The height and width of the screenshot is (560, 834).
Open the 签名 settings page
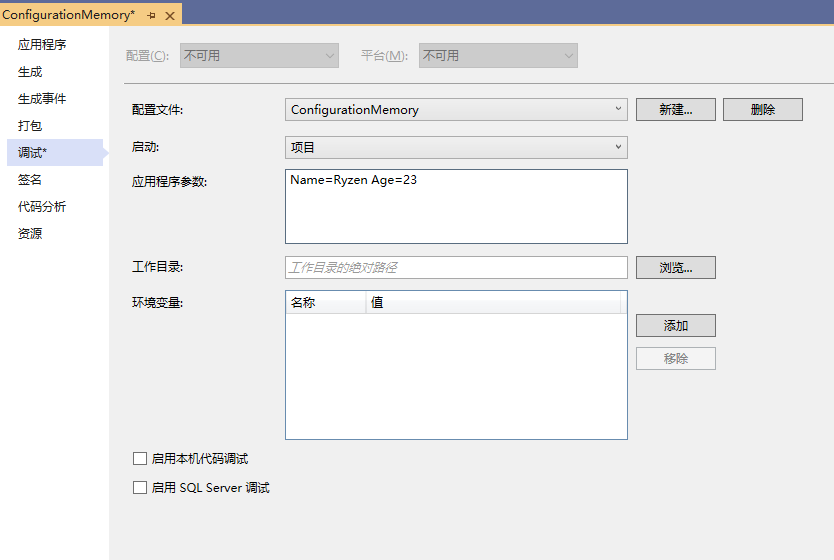pos(30,180)
